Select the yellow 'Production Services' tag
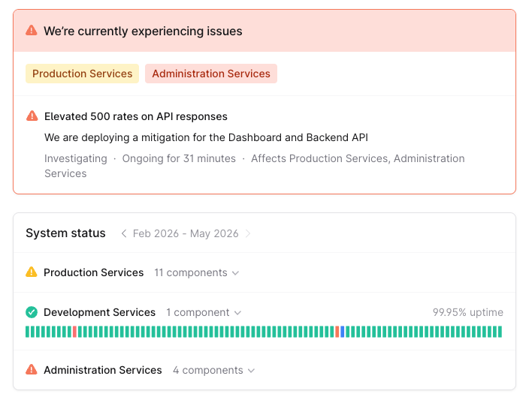Image resolution: width=532 pixels, height=397 pixels. (x=82, y=74)
